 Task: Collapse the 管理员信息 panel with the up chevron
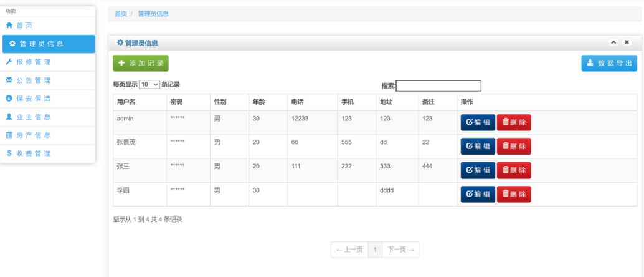613,42
